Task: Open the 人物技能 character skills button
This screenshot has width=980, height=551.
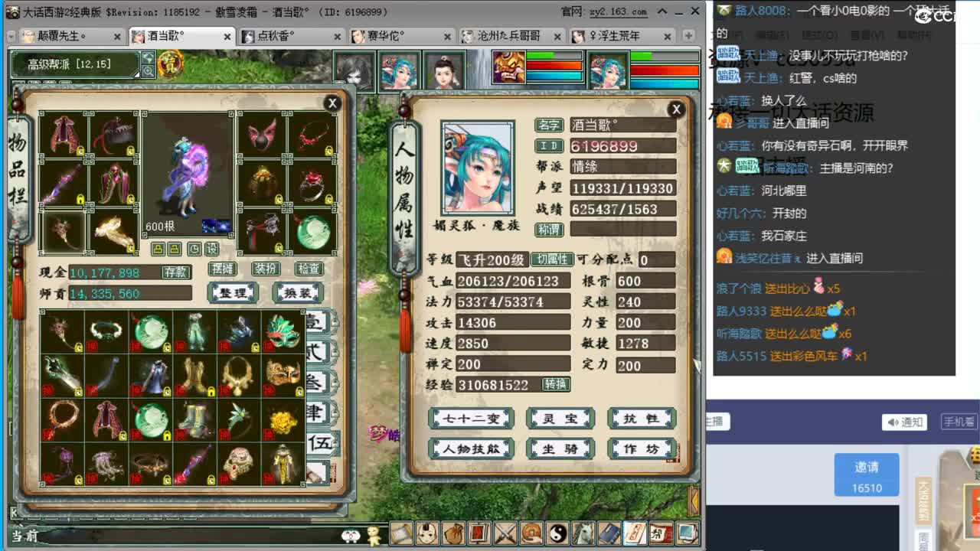Action: click(x=470, y=449)
